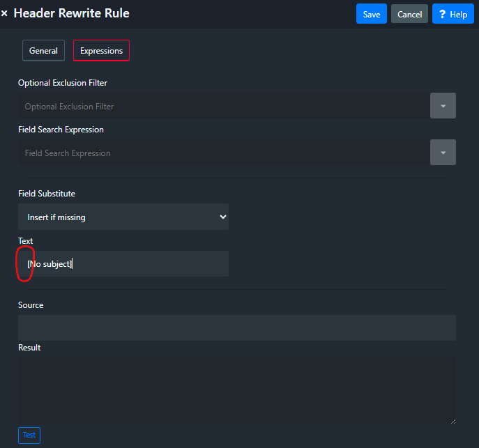
Task: Click into the Field Search Expression input
Action: pyautogui.click(x=223, y=153)
